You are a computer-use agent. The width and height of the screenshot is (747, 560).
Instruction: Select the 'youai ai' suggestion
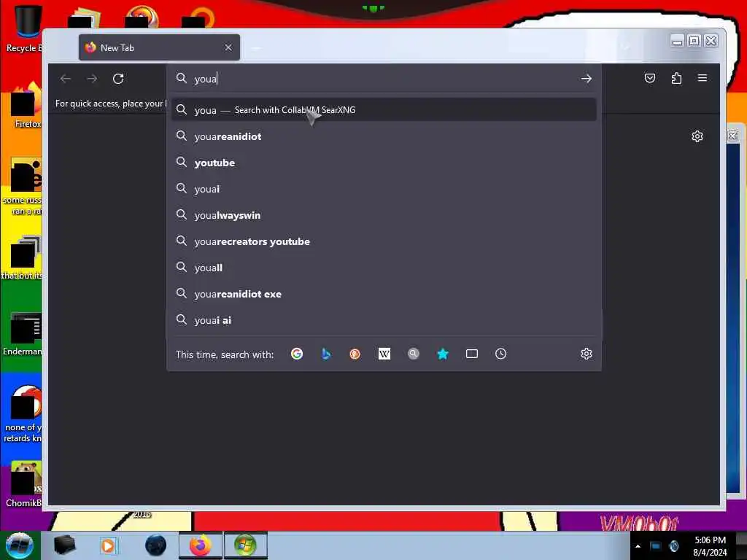[384, 320]
